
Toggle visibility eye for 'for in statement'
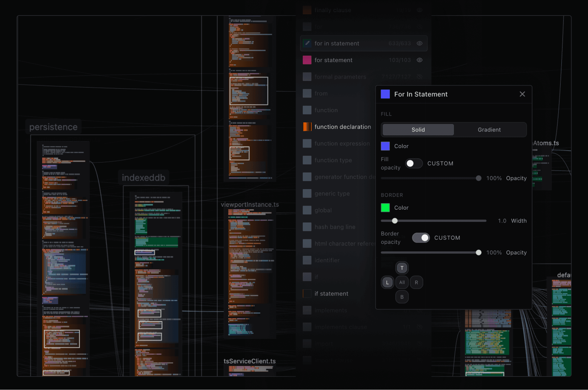[x=419, y=43]
